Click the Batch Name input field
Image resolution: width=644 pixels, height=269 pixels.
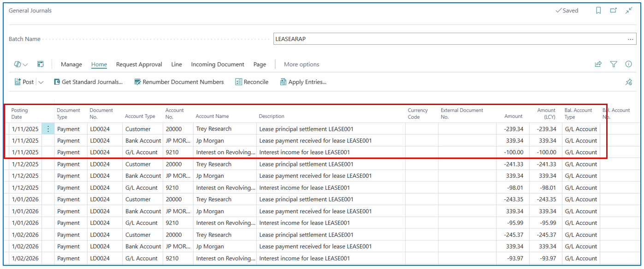[x=447, y=39]
